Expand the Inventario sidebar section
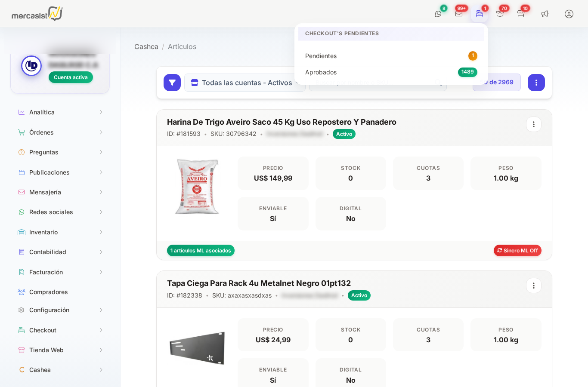The image size is (588, 387). tap(60, 232)
